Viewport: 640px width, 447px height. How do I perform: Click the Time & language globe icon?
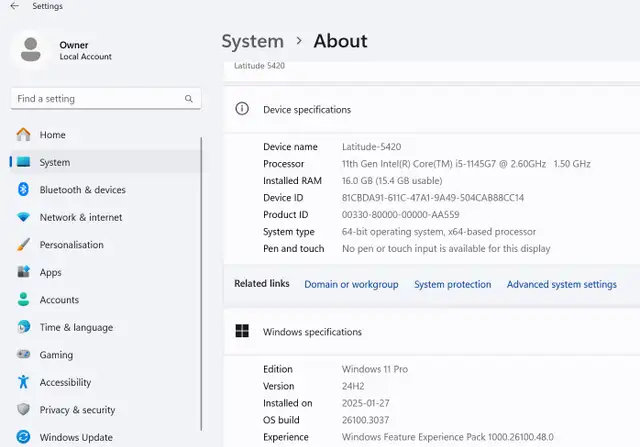click(23, 327)
